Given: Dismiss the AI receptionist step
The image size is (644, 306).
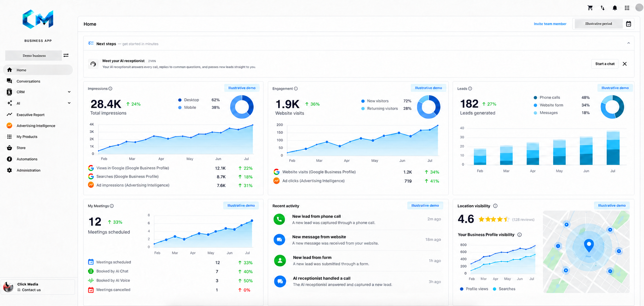Looking at the screenshot, I should [x=625, y=64].
